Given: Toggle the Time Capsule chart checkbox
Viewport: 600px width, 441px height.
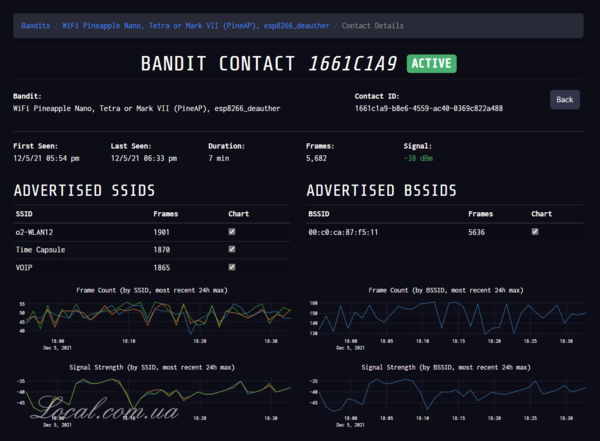Looking at the screenshot, I should point(232,250).
